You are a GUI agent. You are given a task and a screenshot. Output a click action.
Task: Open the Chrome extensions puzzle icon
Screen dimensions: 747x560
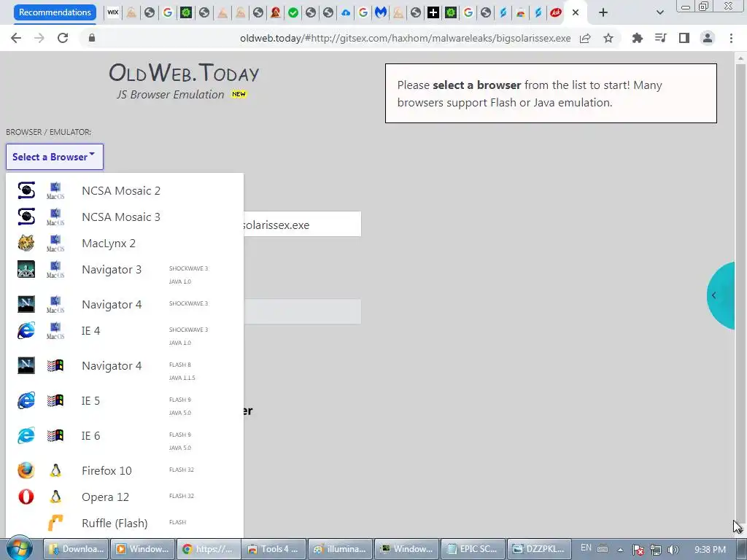coord(638,38)
